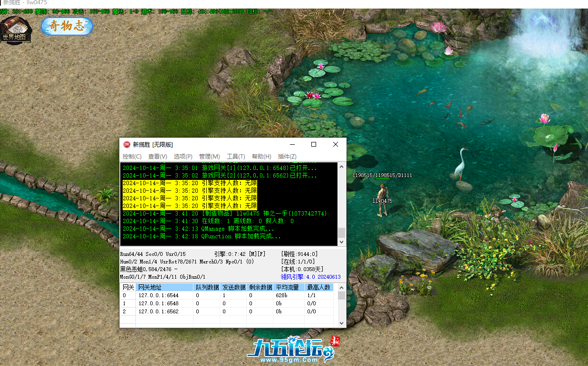This screenshot has width=588, height=366.
Task: Click log line QFunction 脚本加载完成
Action: [x=202, y=236]
